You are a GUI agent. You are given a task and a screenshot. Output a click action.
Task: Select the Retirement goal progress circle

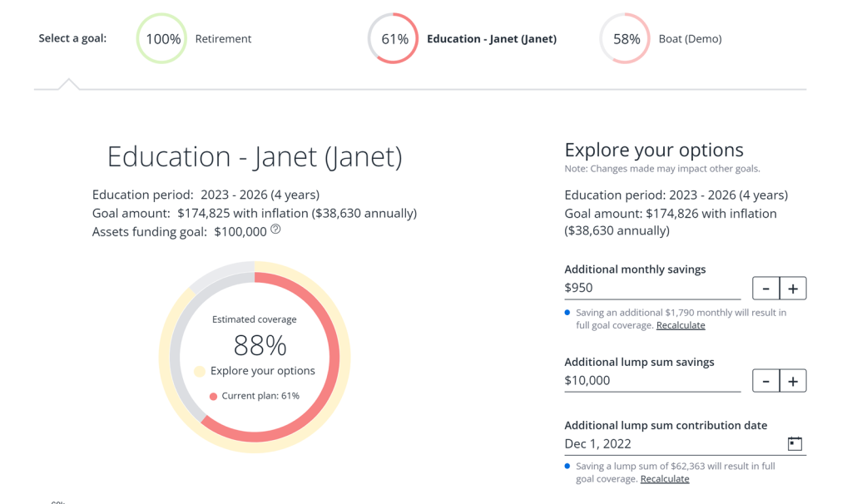(x=161, y=38)
